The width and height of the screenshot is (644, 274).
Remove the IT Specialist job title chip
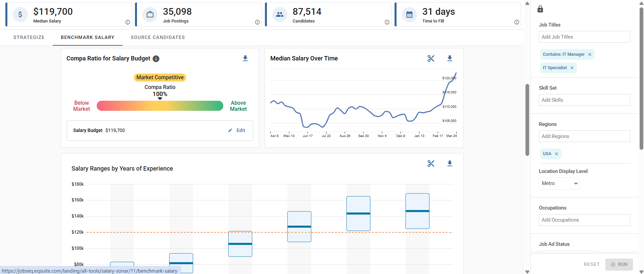point(572,68)
